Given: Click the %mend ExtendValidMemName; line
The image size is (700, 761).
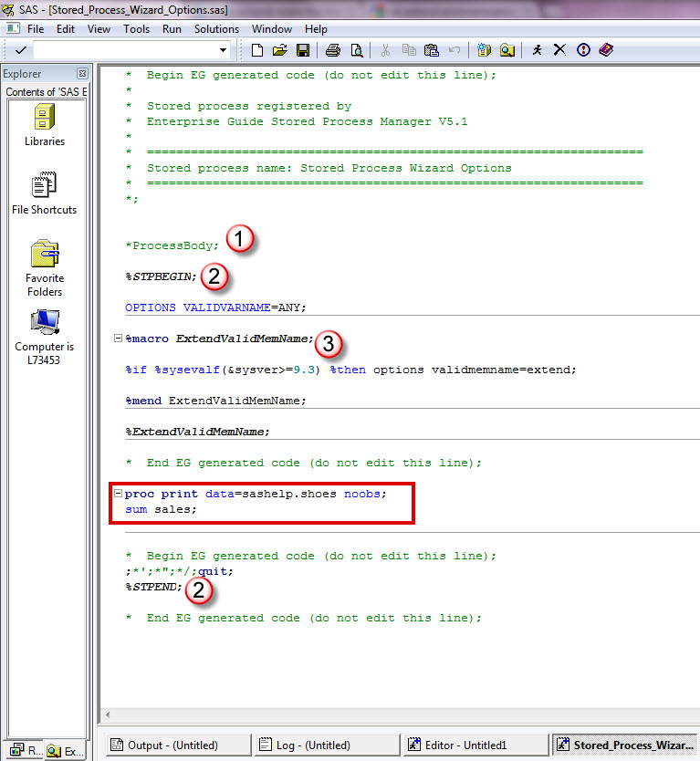Looking at the screenshot, I should (215, 401).
